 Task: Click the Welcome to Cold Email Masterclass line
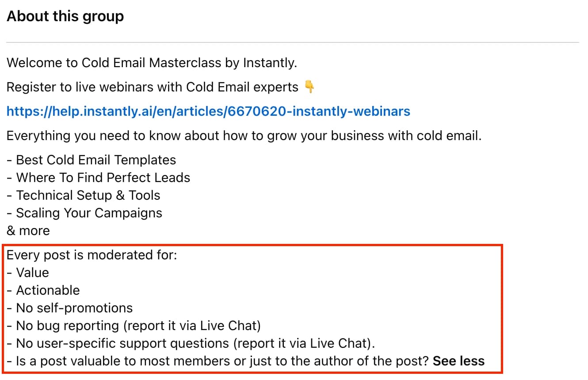(x=152, y=63)
